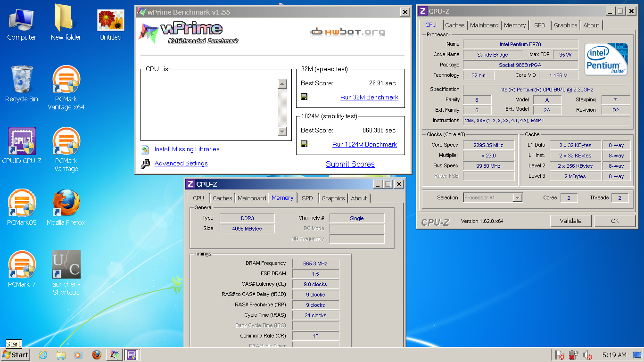Click the Install Missing Libraries icon
This screenshot has height=362, width=644.
[145, 150]
